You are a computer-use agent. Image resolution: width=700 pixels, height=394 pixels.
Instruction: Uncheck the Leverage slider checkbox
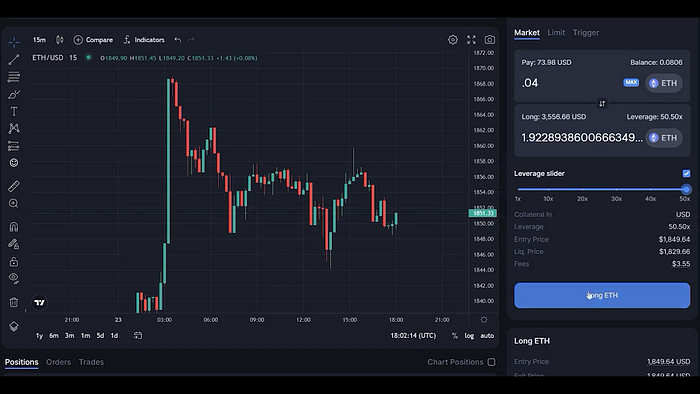click(686, 173)
